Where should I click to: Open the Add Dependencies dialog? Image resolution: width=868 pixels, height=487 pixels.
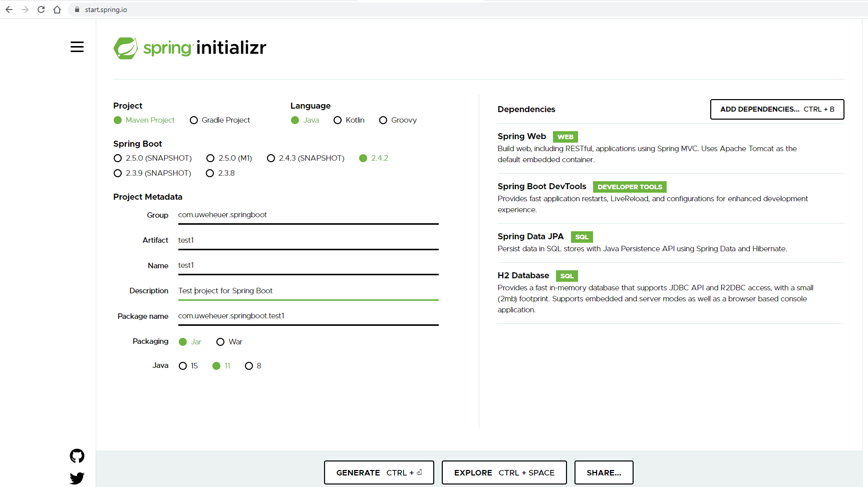click(777, 109)
